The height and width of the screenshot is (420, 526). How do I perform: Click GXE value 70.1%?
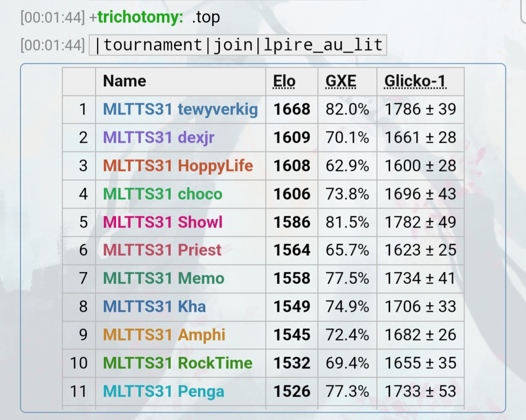click(347, 137)
